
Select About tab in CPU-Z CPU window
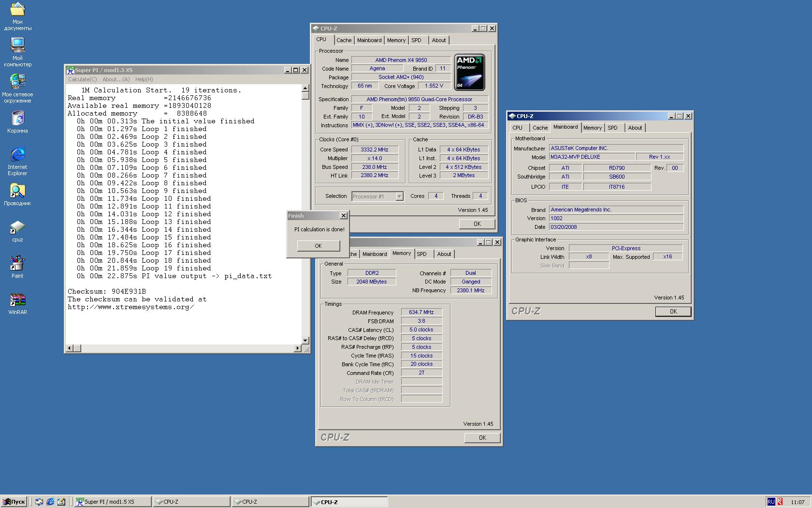coord(439,40)
